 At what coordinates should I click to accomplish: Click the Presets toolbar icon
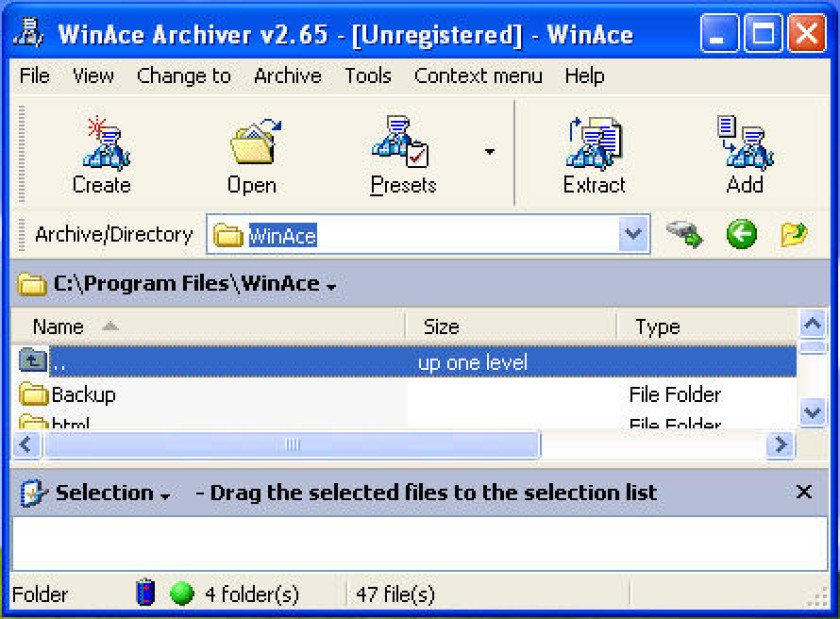(x=400, y=143)
